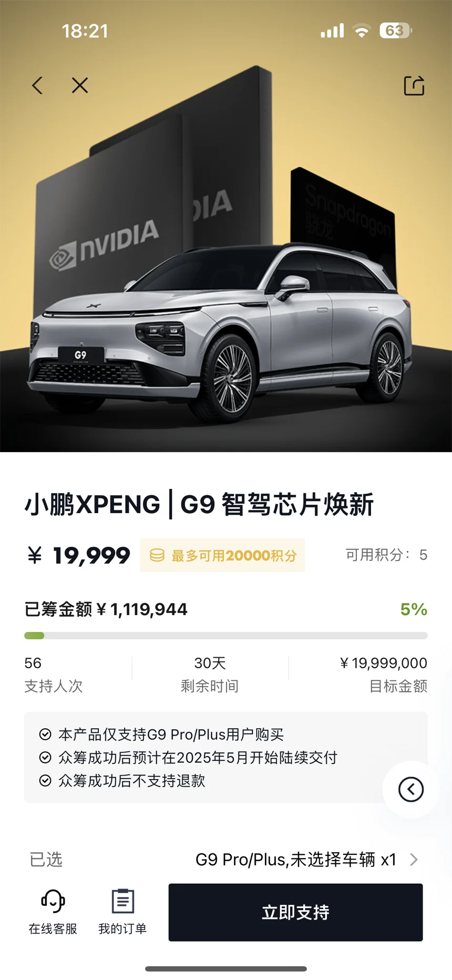This screenshot has height=980, width=452.
Task: Tap the Wi-Fi status icon
Action: coord(361,30)
